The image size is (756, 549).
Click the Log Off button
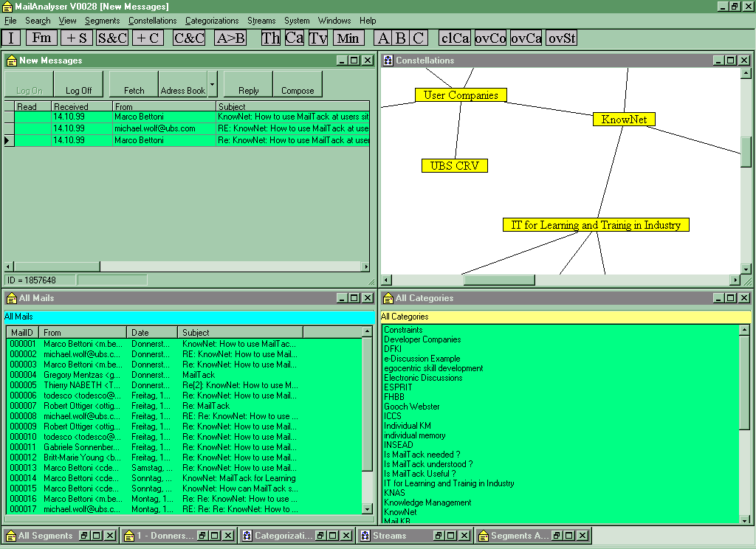coord(78,84)
